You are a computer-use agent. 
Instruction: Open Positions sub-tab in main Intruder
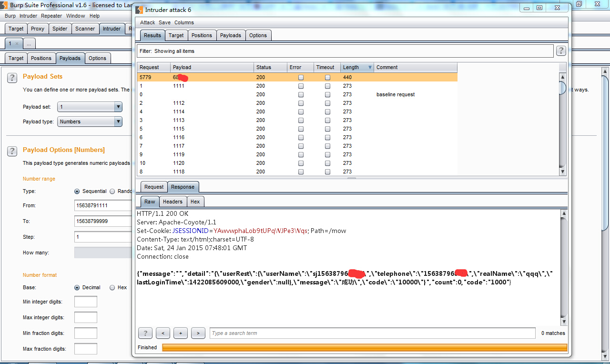41,58
